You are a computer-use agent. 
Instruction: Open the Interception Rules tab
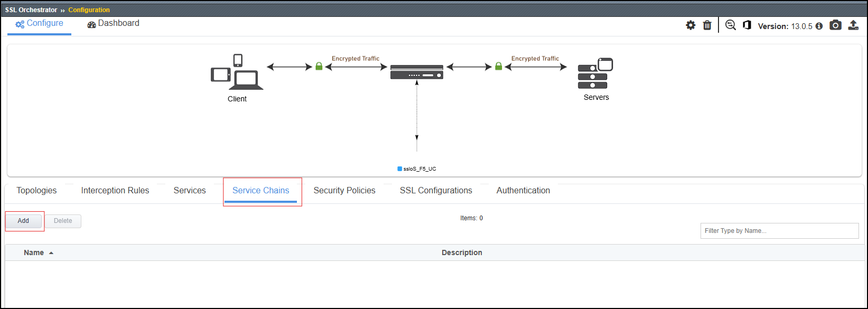point(115,191)
